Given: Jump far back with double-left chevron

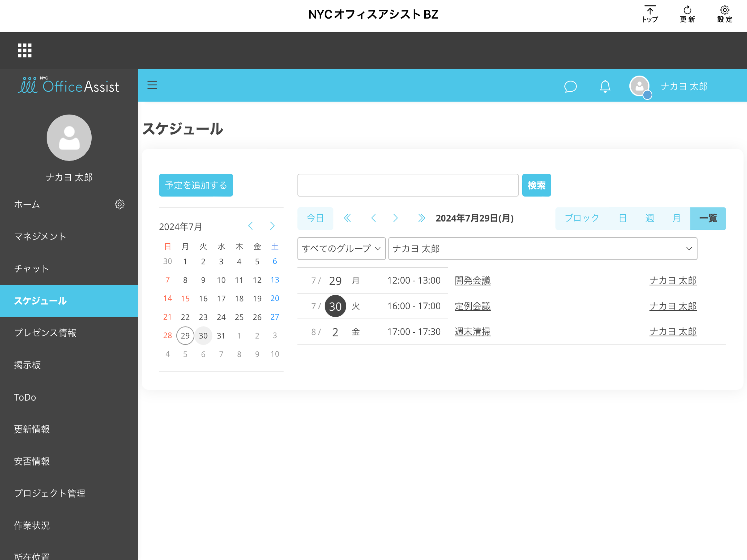Looking at the screenshot, I should (347, 218).
